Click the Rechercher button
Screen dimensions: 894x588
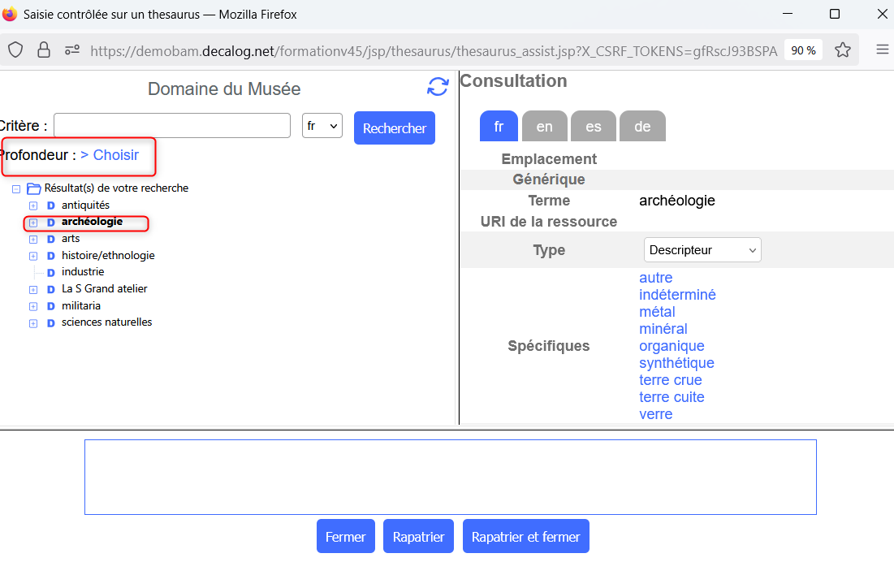394,128
